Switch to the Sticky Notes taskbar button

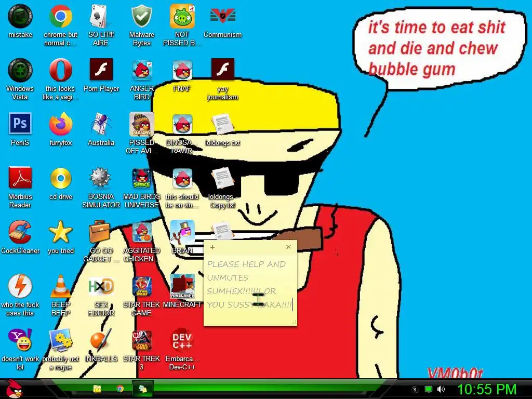pyautogui.click(x=142, y=389)
